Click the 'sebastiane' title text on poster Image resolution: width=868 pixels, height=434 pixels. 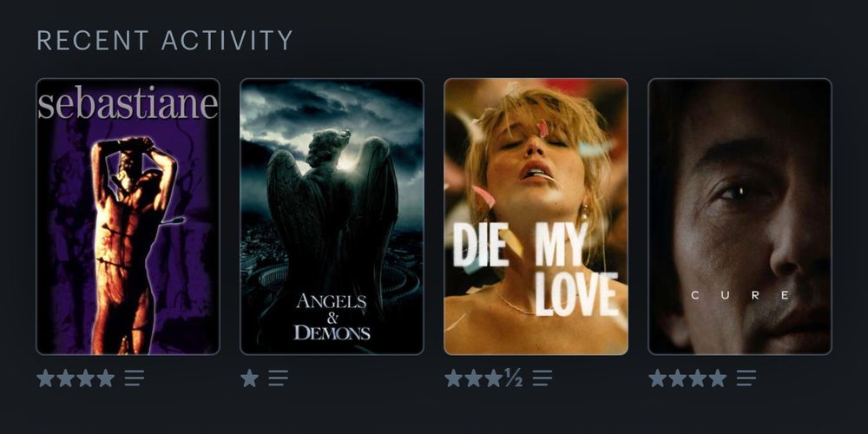tap(128, 104)
